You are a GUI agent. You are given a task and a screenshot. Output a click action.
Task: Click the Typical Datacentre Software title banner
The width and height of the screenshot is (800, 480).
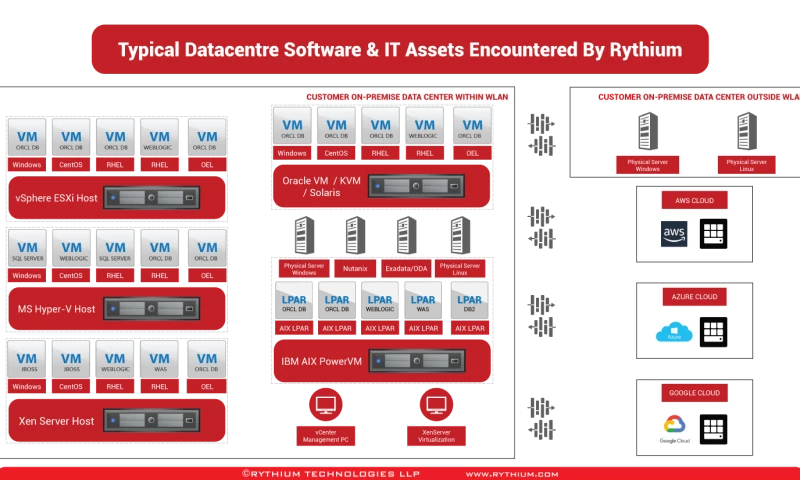400,49
